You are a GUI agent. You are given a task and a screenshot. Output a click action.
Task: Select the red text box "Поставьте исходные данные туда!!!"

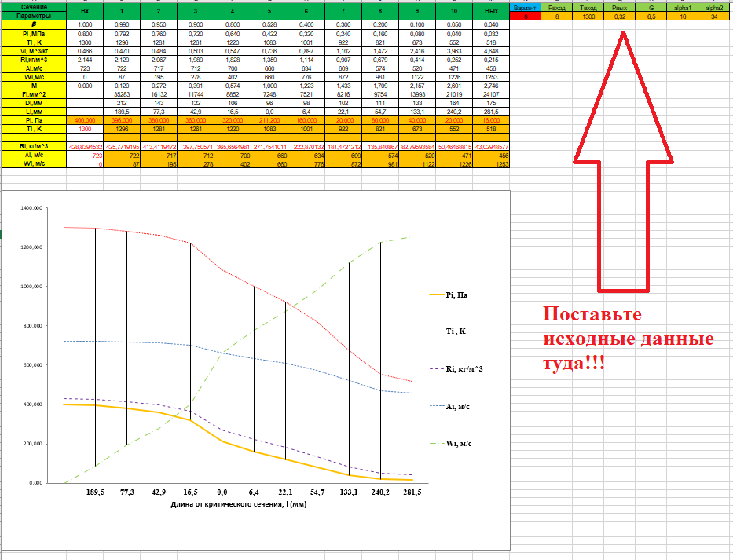pyautogui.click(x=629, y=339)
